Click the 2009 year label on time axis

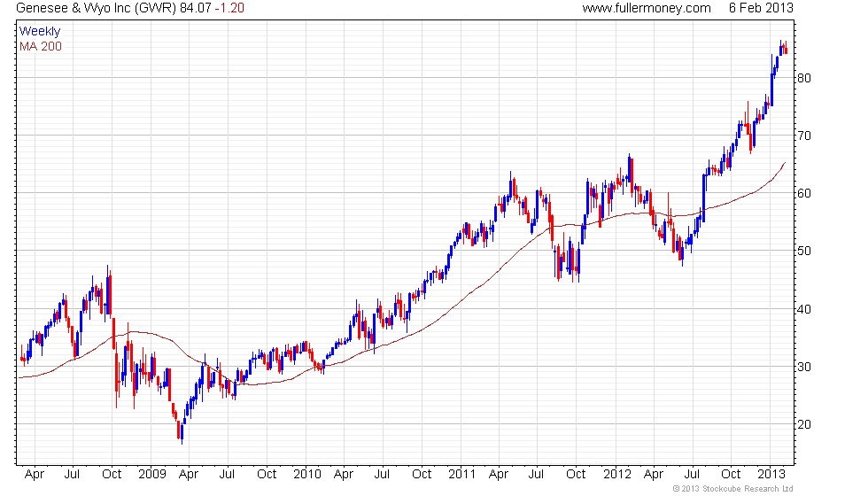click(152, 474)
